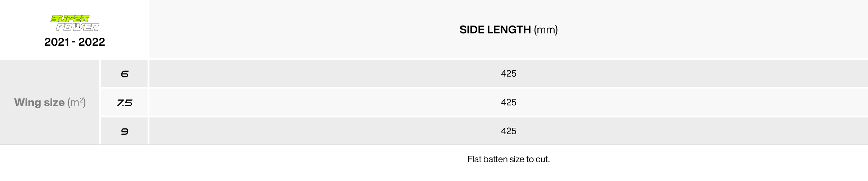Viewport: 868px width, 181px height.
Task: Click the '(mm)' unit in header
Action: tap(546, 30)
